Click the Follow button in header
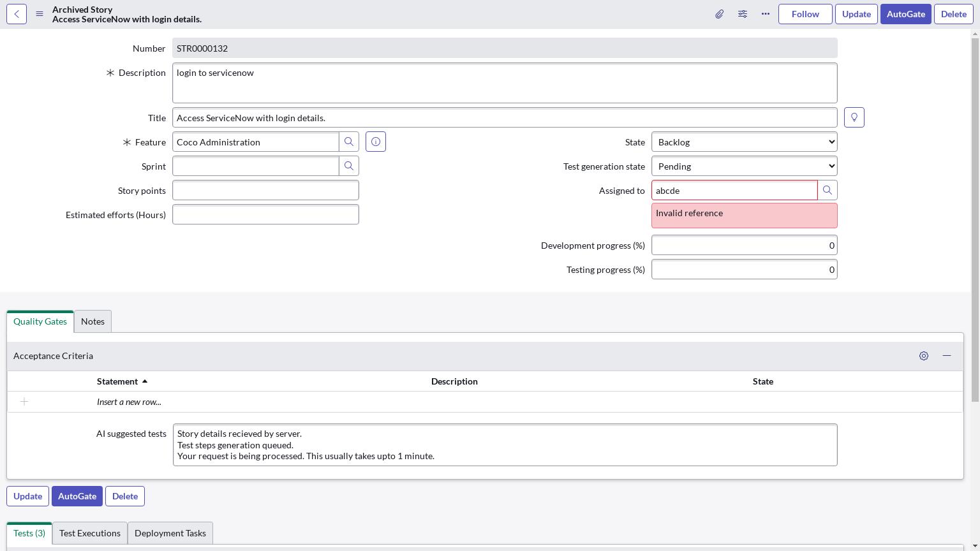Screen dimensions: 980x551 [x=805, y=14]
